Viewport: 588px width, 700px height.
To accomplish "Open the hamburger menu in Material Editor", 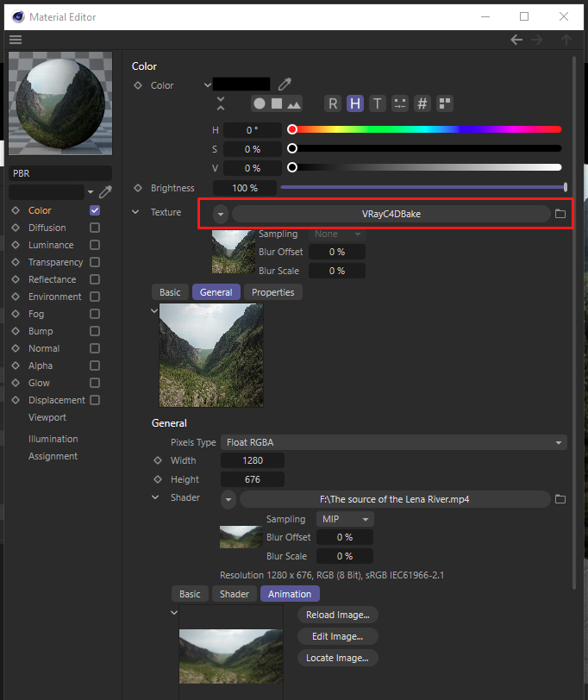I will tap(16, 40).
